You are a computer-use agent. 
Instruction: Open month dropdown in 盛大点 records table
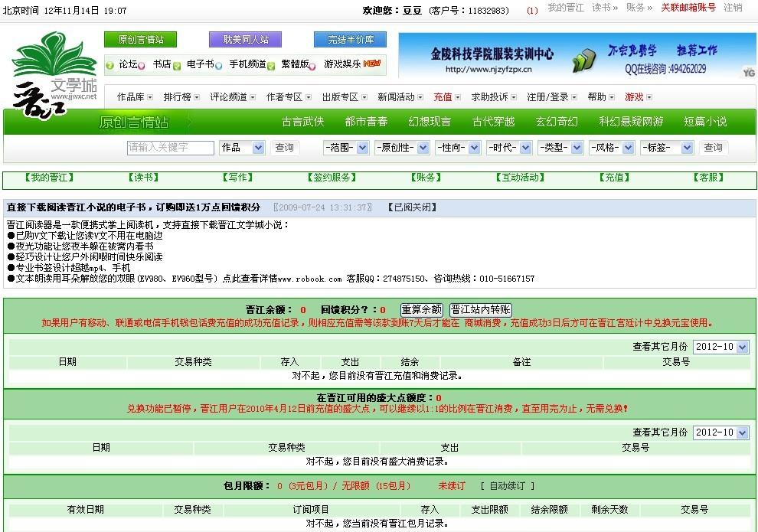click(720, 432)
